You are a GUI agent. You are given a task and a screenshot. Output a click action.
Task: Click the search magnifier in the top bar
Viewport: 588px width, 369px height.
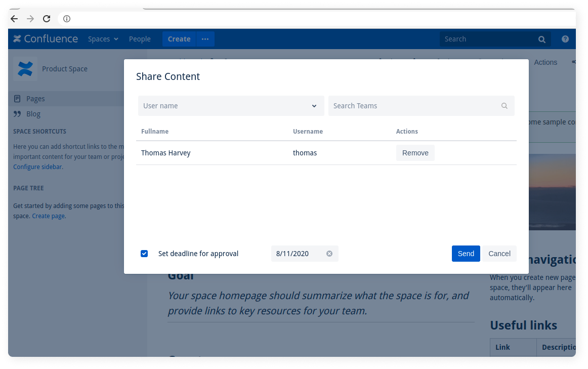pos(541,39)
